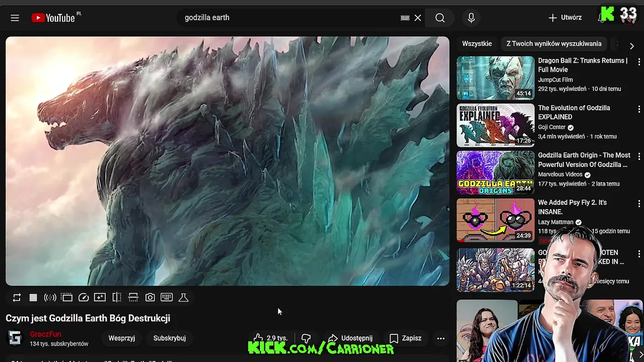The width and height of the screenshot is (644, 362).
Task: Take a screenshot with camera icon
Action: [x=150, y=298]
